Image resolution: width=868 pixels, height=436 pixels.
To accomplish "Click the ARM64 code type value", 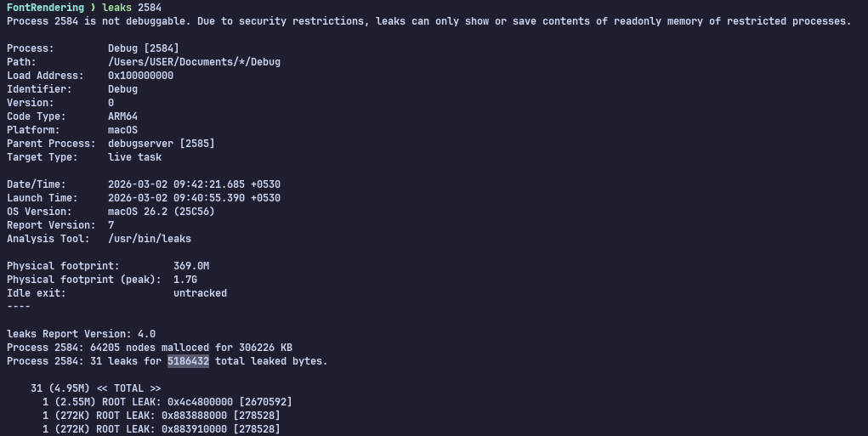I will [122, 116].
